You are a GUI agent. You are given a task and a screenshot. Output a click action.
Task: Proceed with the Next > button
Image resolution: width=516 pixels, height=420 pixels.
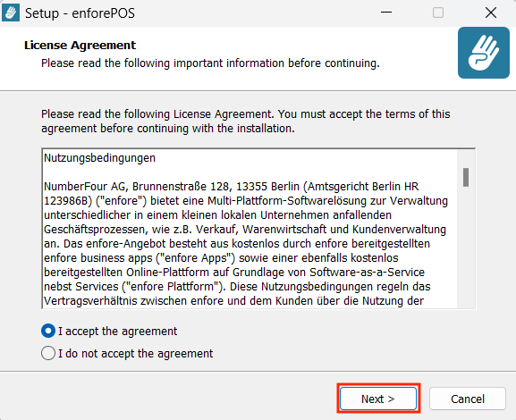(x=378, y=399)
